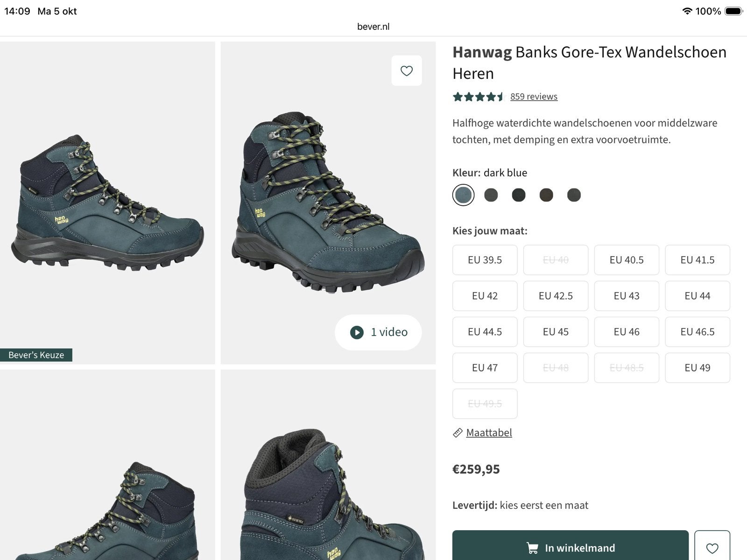Select size EU 39.5
The width and height of the screenshot is (747, 560).
tap(485, 260)
